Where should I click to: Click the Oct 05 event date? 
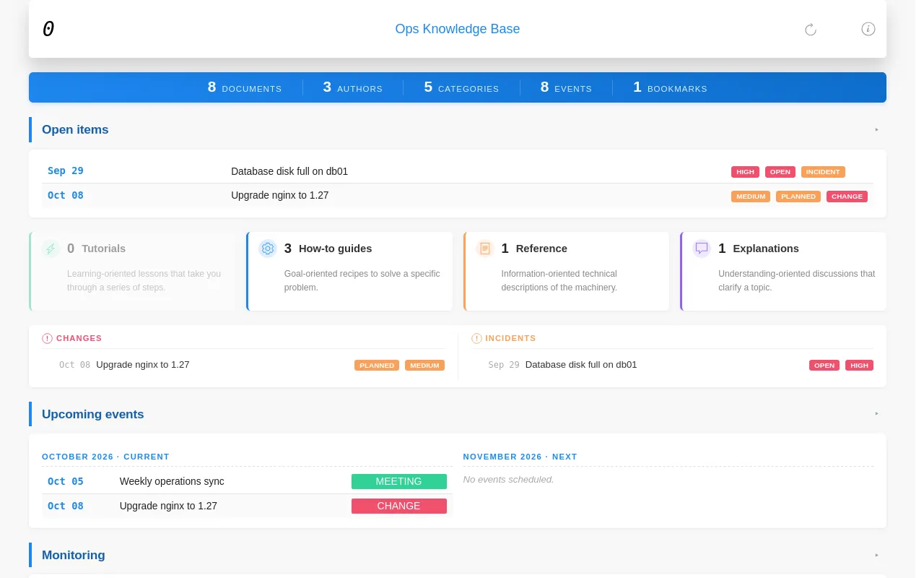tap(66, 481)
